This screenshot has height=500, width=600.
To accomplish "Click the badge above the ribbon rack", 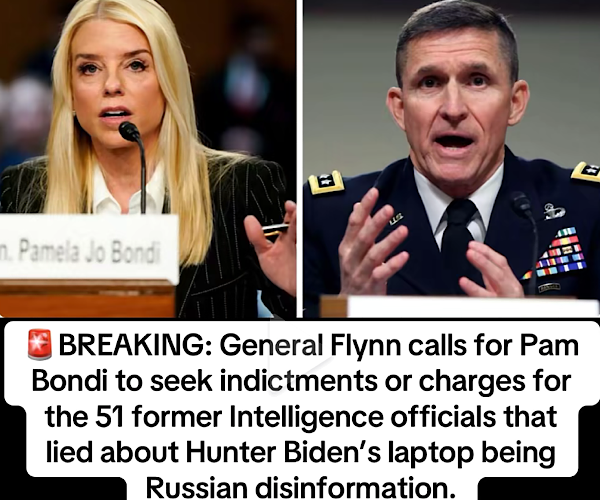I will [x=554, y=211].
